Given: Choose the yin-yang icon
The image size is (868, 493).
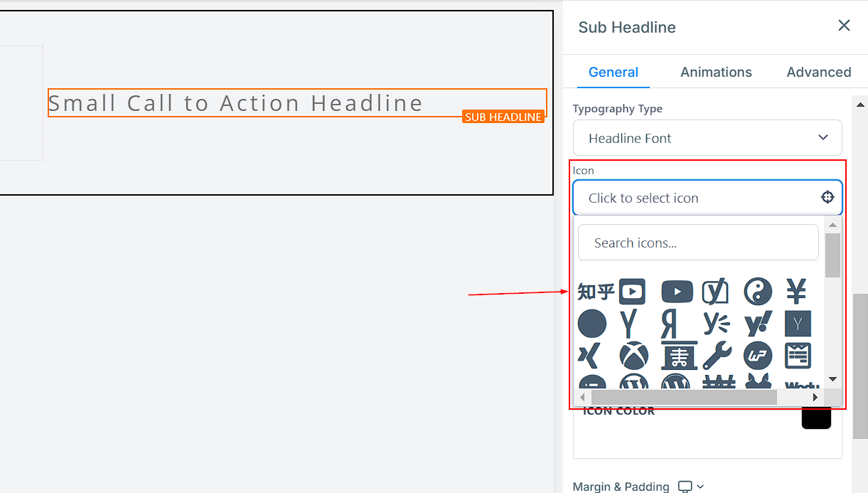Looking at the screenshot, I should tap(758, 292).
